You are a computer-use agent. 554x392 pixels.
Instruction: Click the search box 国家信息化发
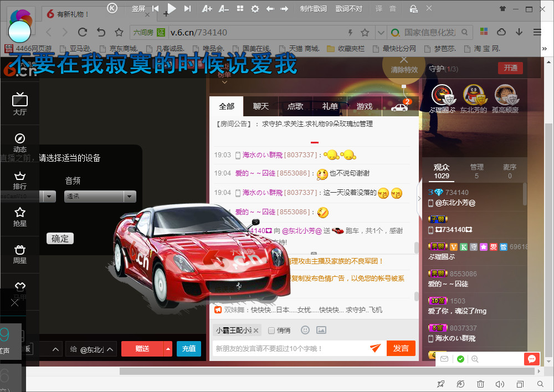pyautogui.click(x=429, y=33)
